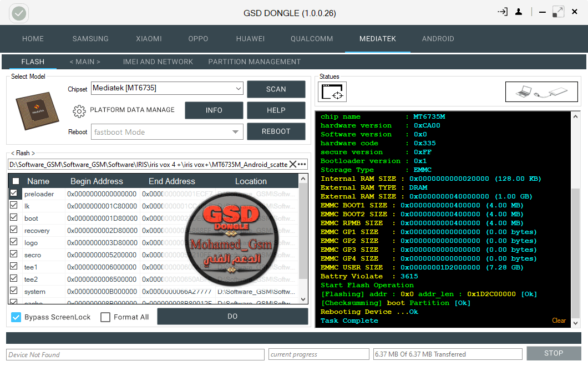Click the login arrow icon in title bar
Image resolution: width=588 pixels, height=366 pixels.
[x=503, y=12]
